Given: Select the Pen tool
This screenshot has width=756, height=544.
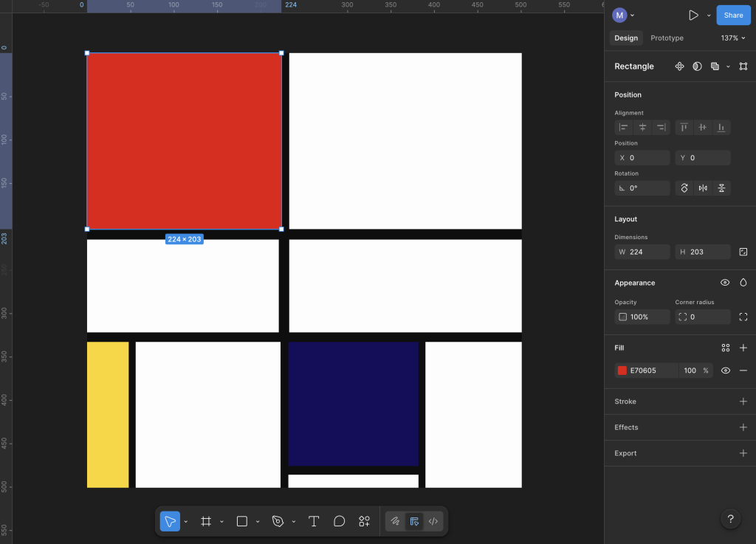Looking at the screenshot, I should 278,521.
